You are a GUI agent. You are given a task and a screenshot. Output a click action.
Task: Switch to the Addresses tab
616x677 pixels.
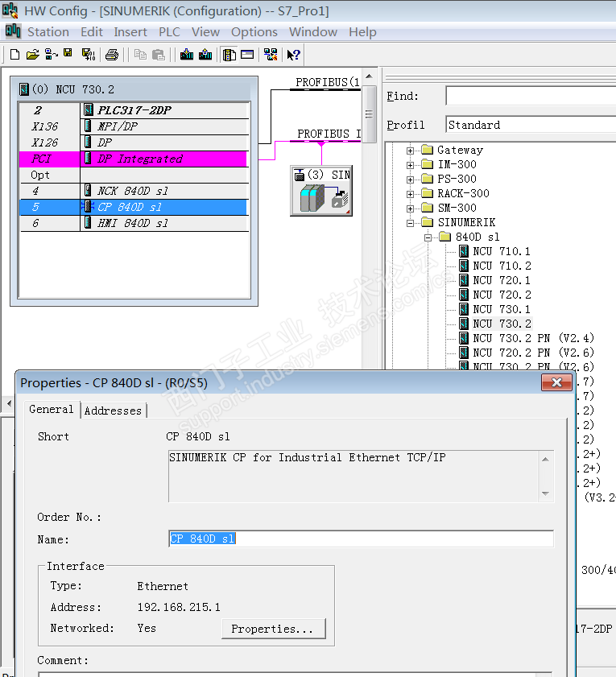click(113, 411)
